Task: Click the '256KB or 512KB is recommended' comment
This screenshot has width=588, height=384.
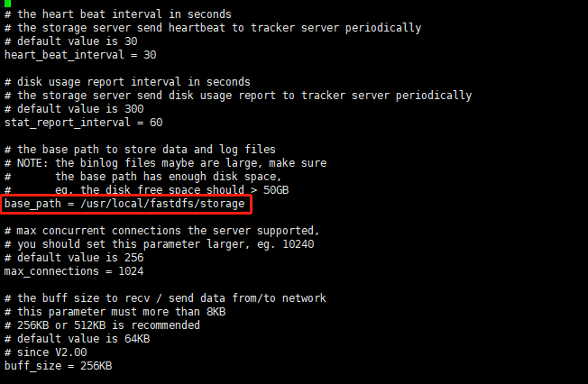Action: click(108, 325)
